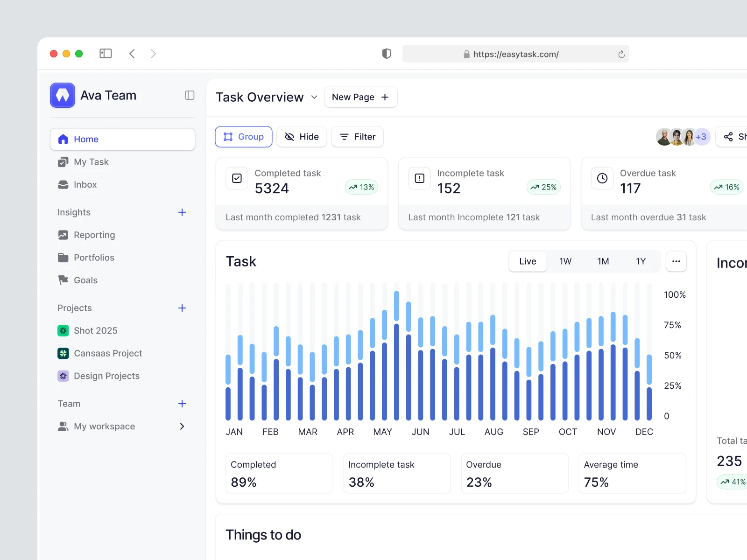This screenshot has width=747, height=560.
Task: Click the Completed 89% stat card
Action: [279, 473]
